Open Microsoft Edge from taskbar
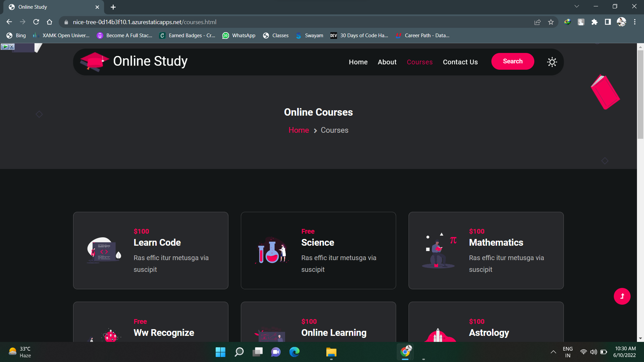Screen dimensions: 644x362 pos(294,352)
